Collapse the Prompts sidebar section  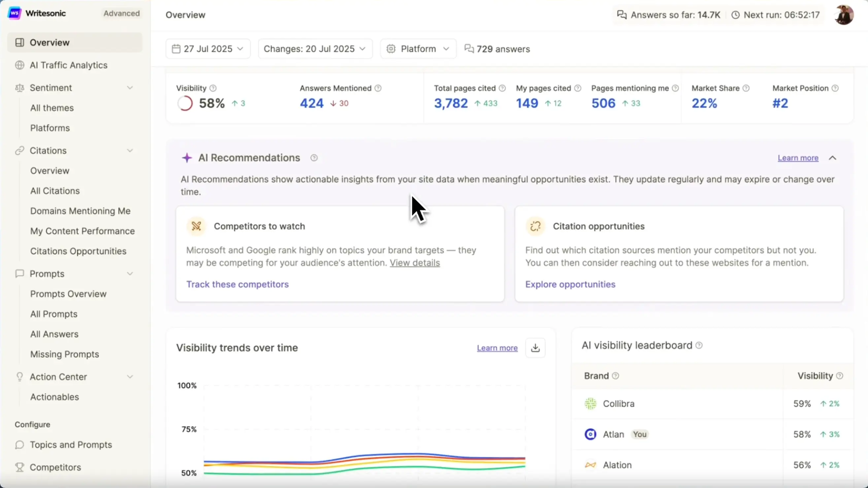(x=130, y=274)
